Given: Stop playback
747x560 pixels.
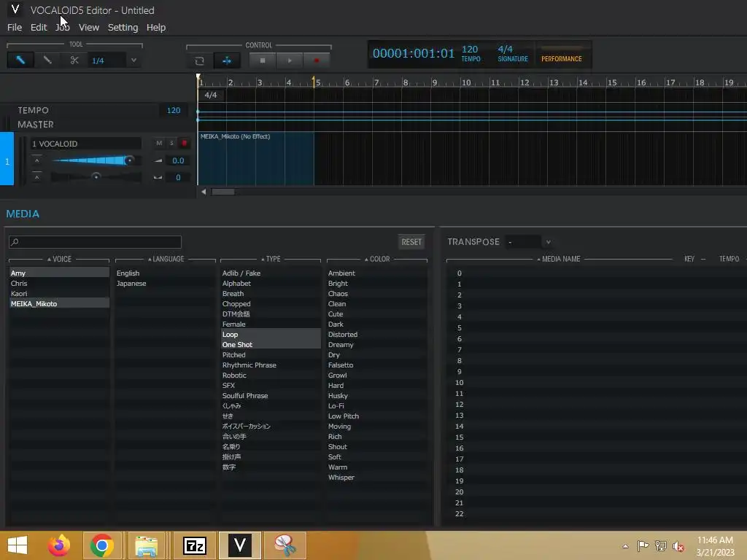Looking at the screenshot, I should tap(262, 61).
